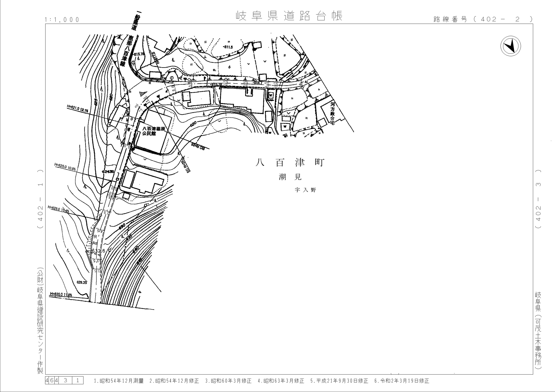Viewport: 555px width, 392px height.
Task: Click the north arrow compass symbol
Action: click(x=510, y=46)
